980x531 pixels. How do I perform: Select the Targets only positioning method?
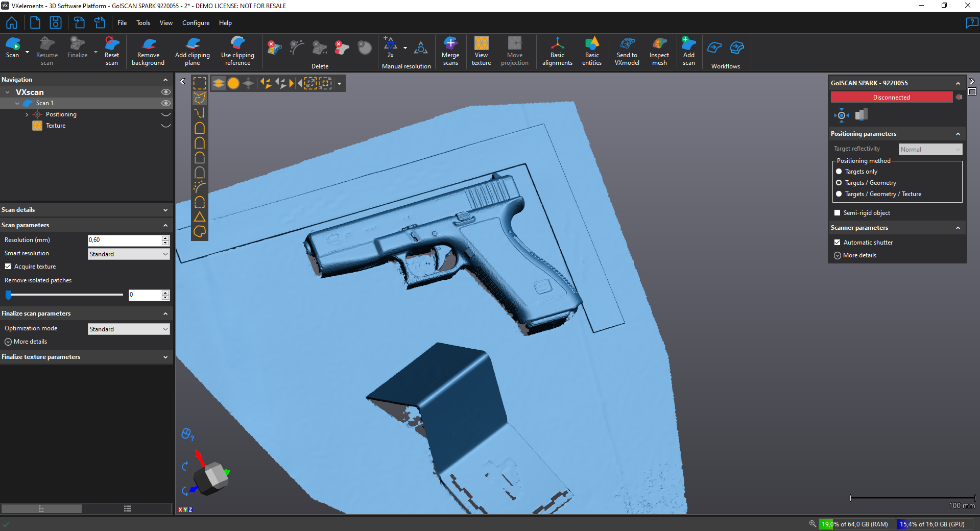click(x=839, y=172)
